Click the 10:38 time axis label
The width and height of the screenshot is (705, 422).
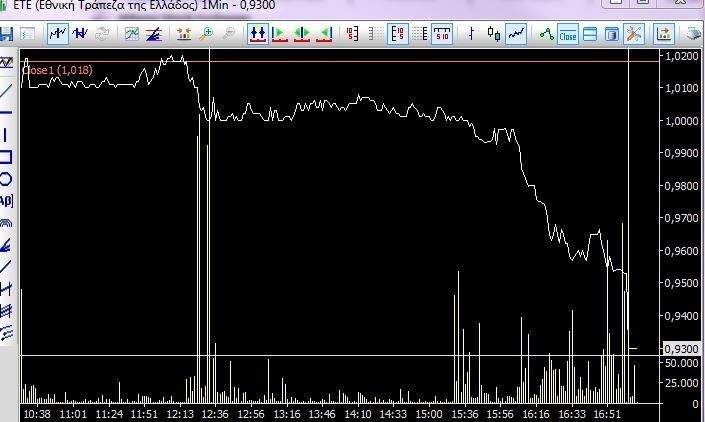tap(37, 414)
